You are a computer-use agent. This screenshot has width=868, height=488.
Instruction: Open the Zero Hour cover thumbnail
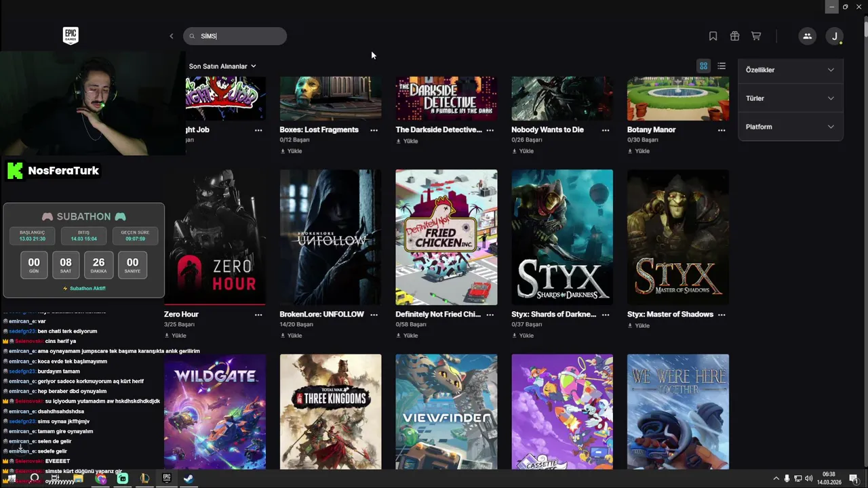(x=215, y=237)
